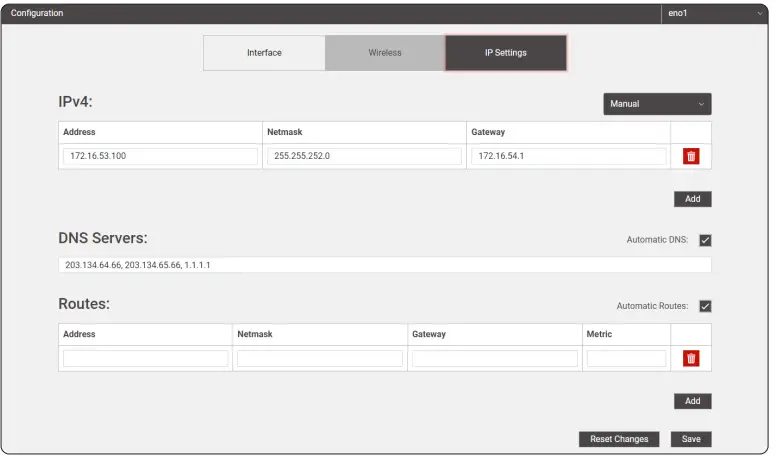Select the IP Settings tab
776x459 pixels.
click(506, 52)
